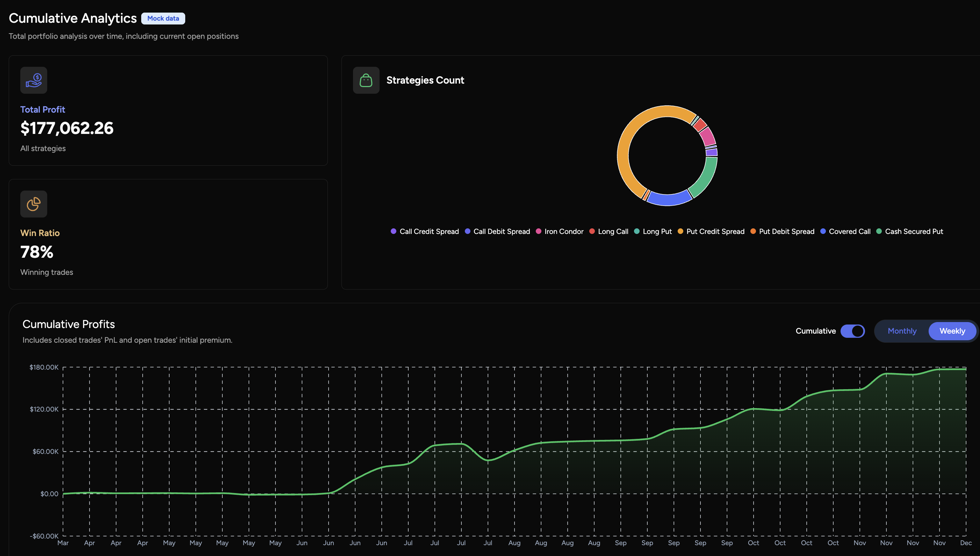Click the Mock data badge
The width and height of the screenshot is (980, 556).
[x=163, y=18]
